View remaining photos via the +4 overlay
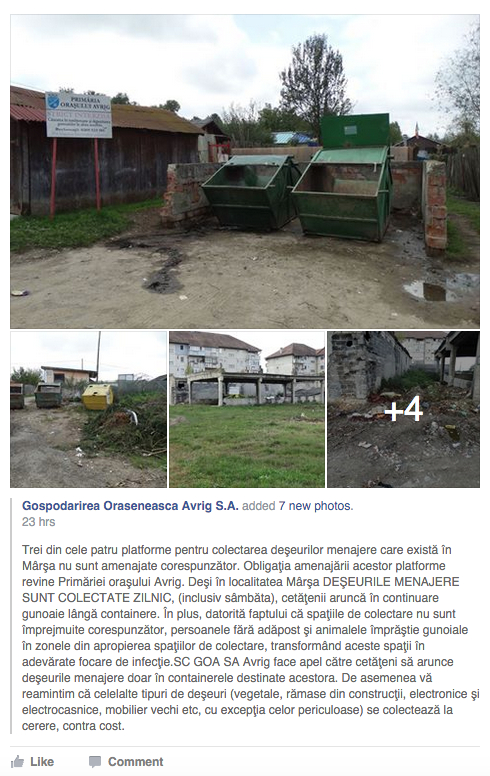This screenshot has width=490, height=776. click(x=403, y=410)
